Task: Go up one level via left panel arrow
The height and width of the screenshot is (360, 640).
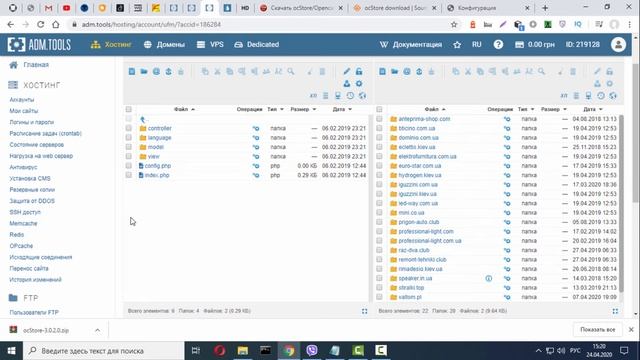Action: coord(143,119)
